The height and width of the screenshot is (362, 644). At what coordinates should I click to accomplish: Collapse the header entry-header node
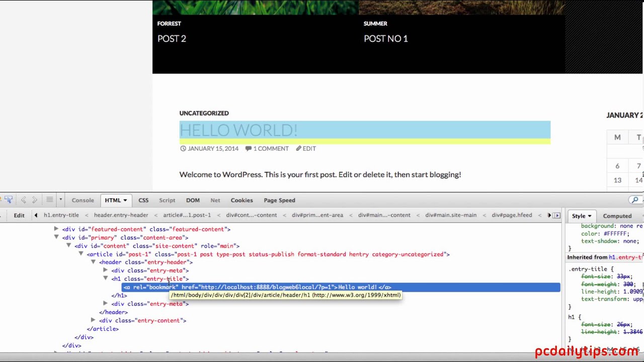pos(93,262)
